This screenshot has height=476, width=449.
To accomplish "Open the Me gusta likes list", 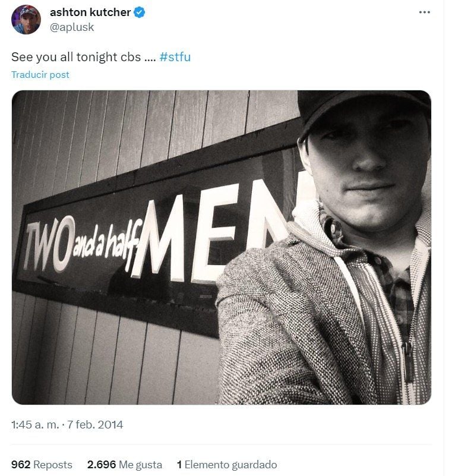I will pos(141,465).
